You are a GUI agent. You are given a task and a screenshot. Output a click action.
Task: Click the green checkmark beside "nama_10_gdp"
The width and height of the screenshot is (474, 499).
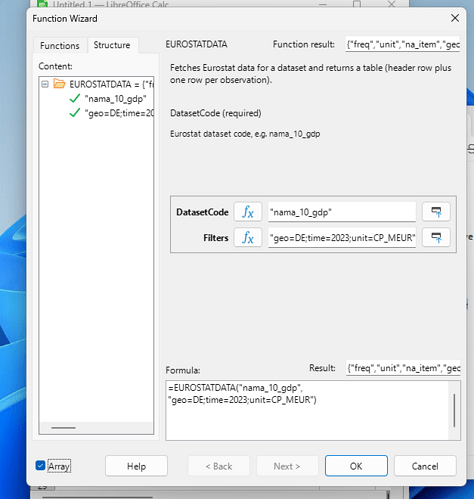point(75,99)
